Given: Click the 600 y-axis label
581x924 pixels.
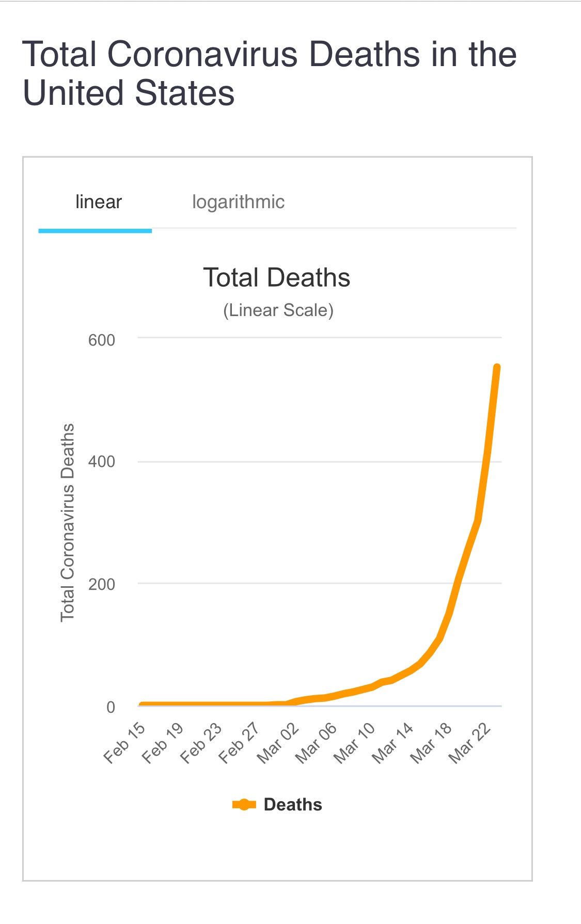Looking at the screenshot, I should [101, 340].
